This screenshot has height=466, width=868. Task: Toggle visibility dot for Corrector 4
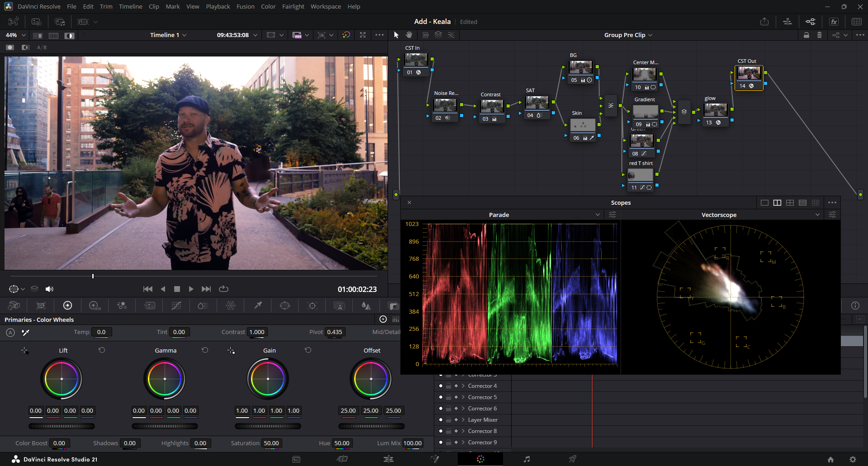[441, 386]
